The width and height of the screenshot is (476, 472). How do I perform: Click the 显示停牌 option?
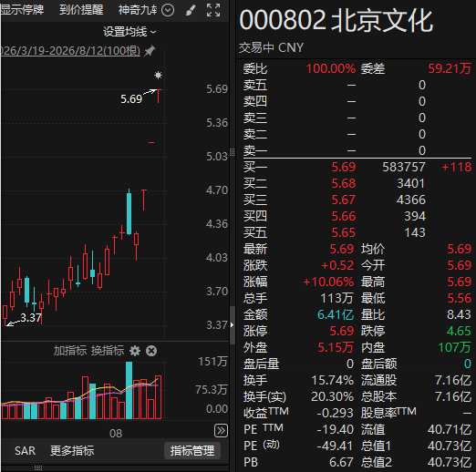tap(22, 10)
